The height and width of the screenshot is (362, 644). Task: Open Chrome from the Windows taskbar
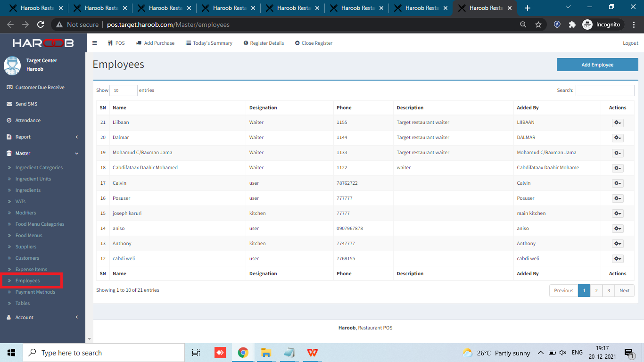point(243,353)
